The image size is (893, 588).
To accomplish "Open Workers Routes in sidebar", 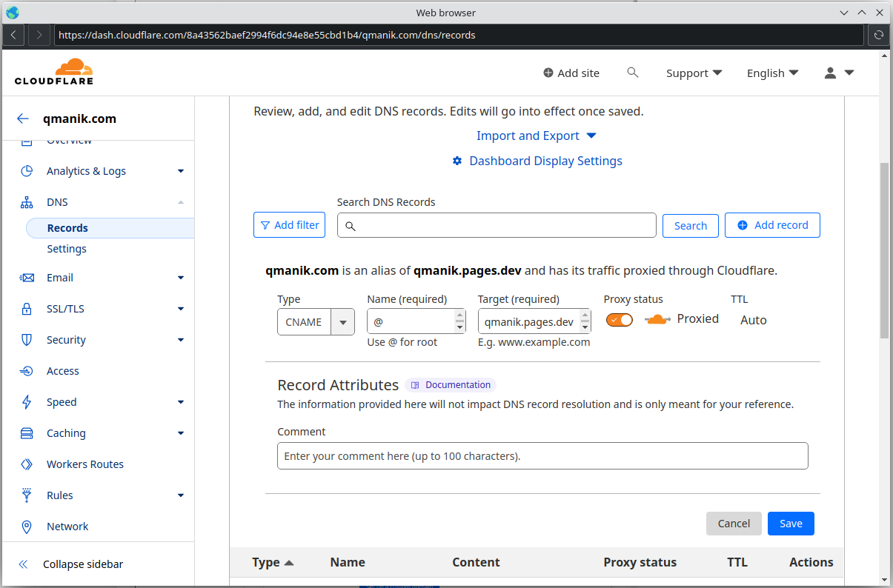I will point(84,464).
